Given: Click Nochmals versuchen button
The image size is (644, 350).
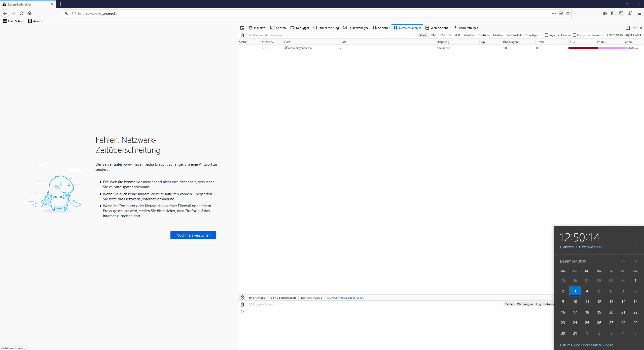Looking at the screenshot, I should (x=193, y=235).
